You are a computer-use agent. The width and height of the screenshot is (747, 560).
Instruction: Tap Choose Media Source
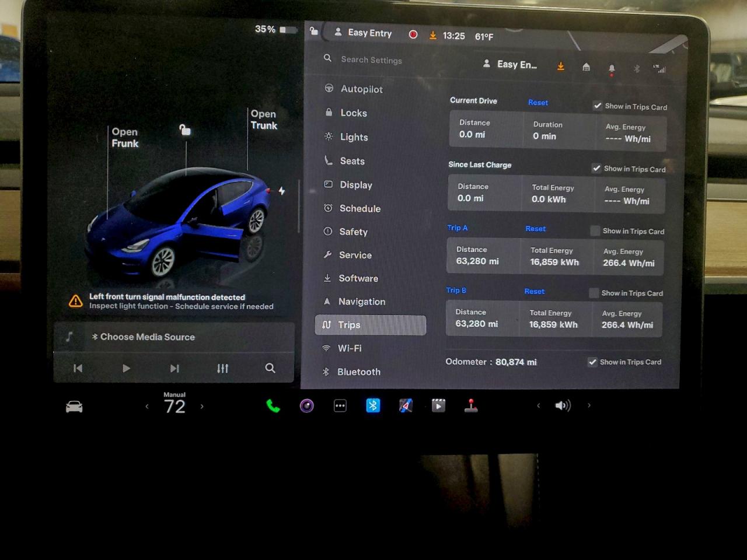pos(144,337)
